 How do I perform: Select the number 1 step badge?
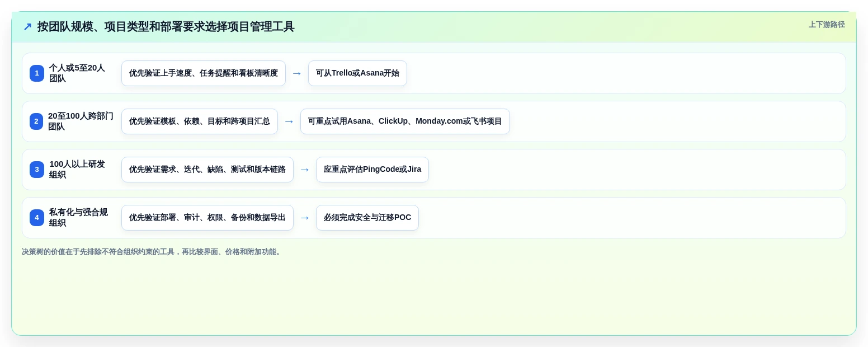click(x=37, y=73)
